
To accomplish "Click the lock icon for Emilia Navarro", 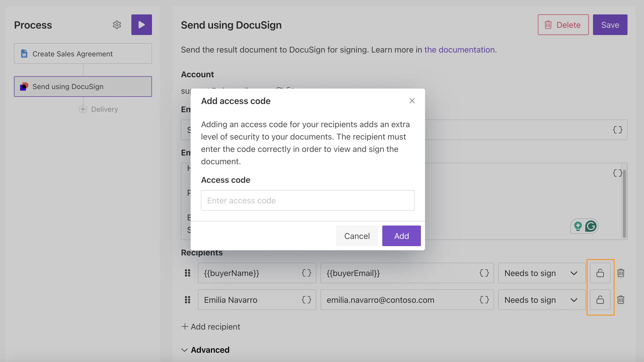I will 600,300.
